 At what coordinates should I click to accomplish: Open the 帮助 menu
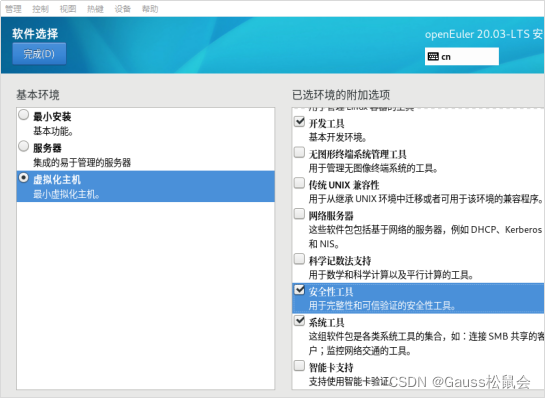click(150, 9)
